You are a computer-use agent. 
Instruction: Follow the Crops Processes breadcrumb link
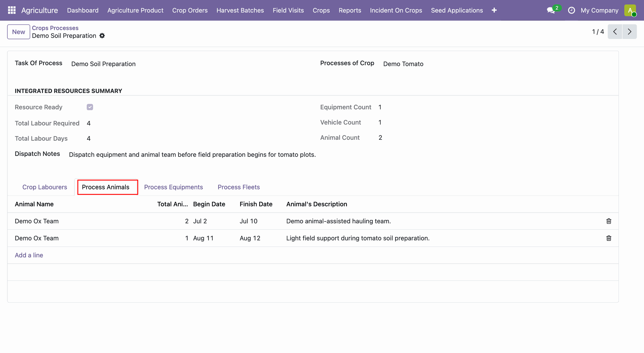click(55, 28)
